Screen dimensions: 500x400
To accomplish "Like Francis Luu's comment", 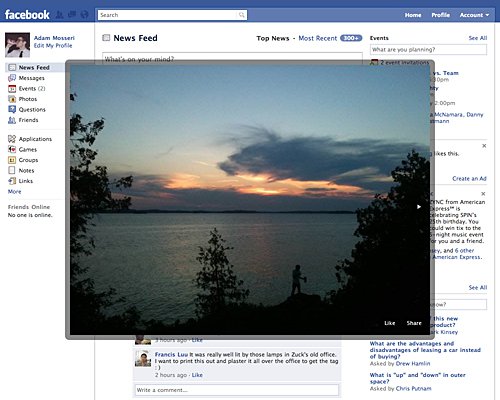I will tap(197, 375).
